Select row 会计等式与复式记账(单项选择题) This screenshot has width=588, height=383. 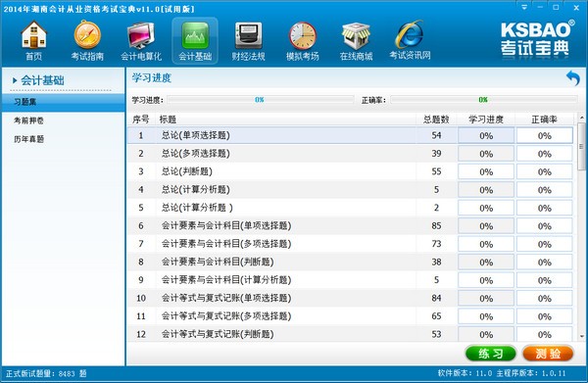(350, 298)
